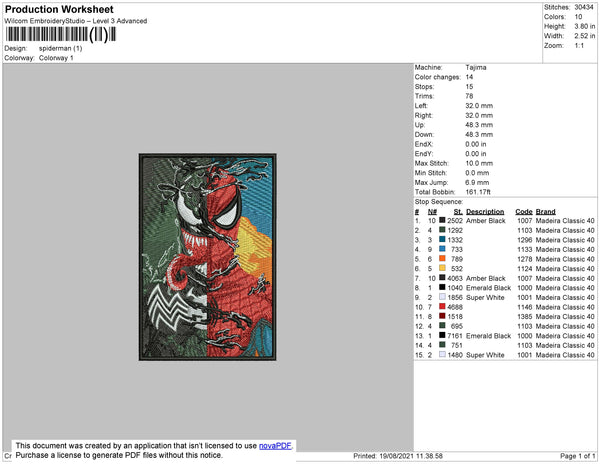
Task: Select the Left value 32.0 mm
Action: coord(479,106)
